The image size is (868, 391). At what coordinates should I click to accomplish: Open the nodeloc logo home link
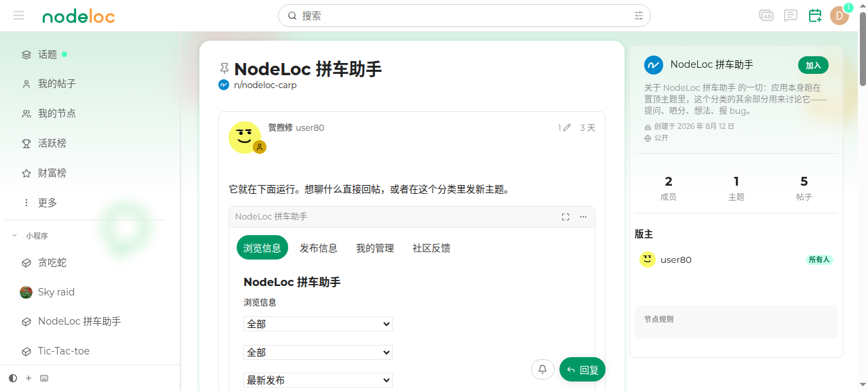click(x=79, y=16)
